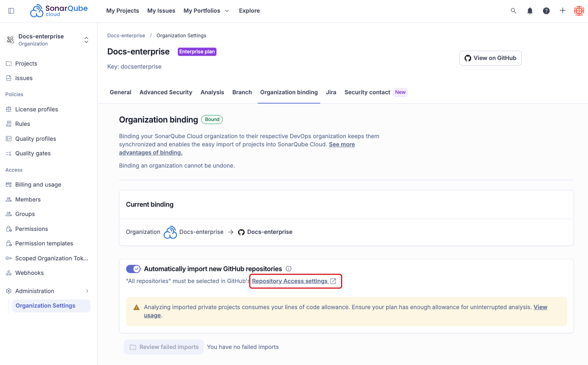Click the View on GitHub button
Image resolution: width=588 pixels, height=365 pixels.
pos(490,58)
